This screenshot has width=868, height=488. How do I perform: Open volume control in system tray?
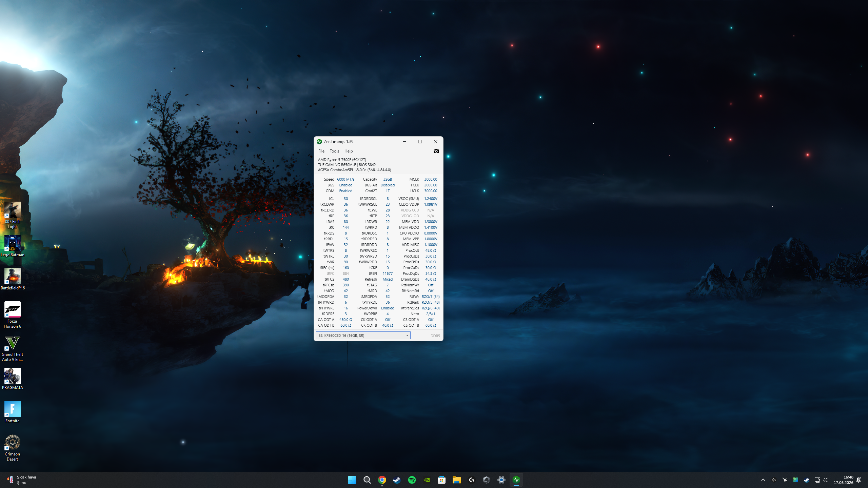tap(825, 480)
